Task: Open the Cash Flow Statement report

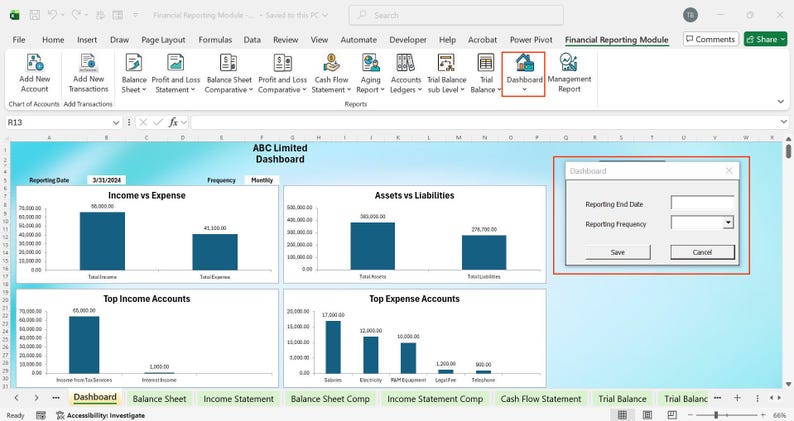Action: click(331, 73)
